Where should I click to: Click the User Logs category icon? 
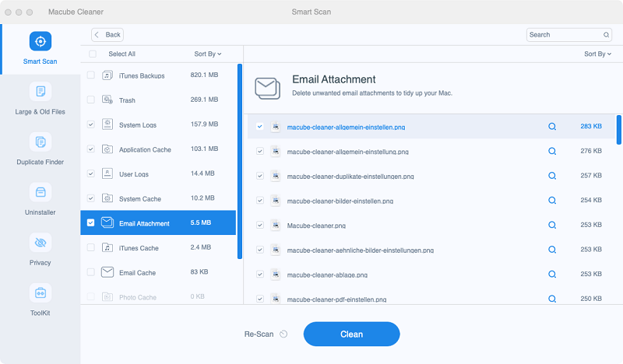(x=107, y=173)
